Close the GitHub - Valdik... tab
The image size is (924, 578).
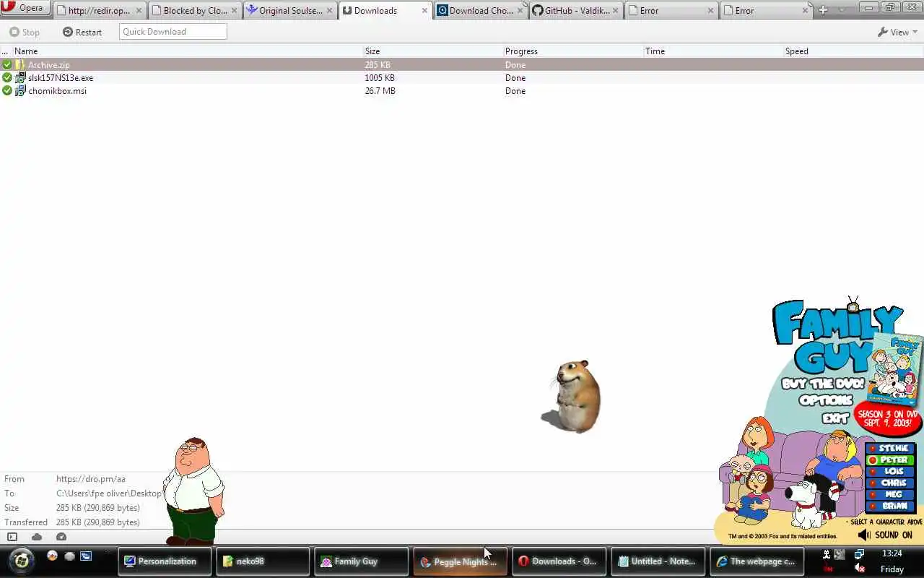click(615, 11)
